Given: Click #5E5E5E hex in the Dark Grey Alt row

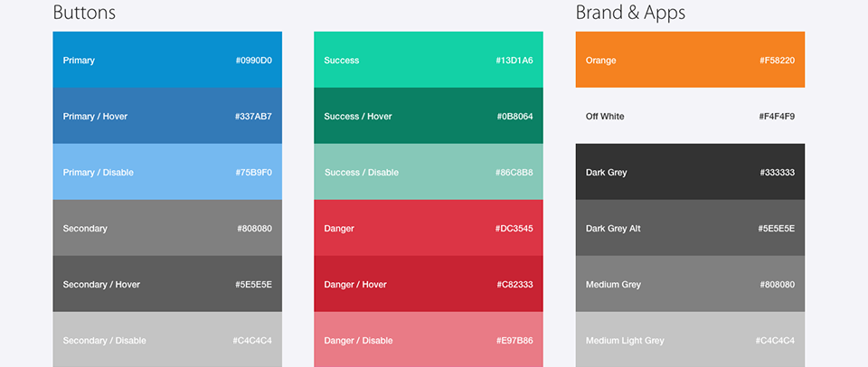Looking at the screenshot, I should point(777,228).
